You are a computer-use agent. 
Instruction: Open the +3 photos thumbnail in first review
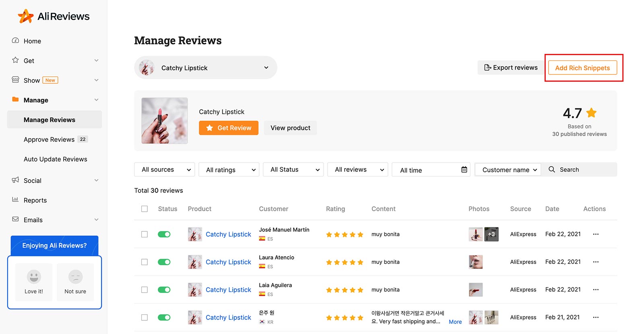point(491,234)
